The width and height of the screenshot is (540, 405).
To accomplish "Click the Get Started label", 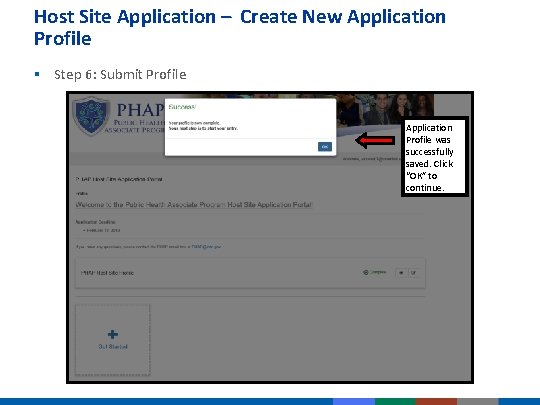I will coord(113,346).
